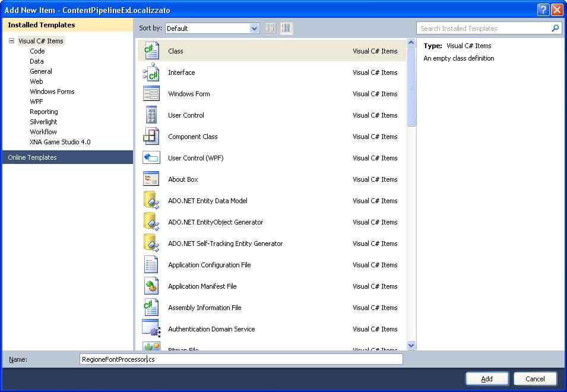Select the Application Configuration File icon
This screenshot has height=392, width=567.
151,264
